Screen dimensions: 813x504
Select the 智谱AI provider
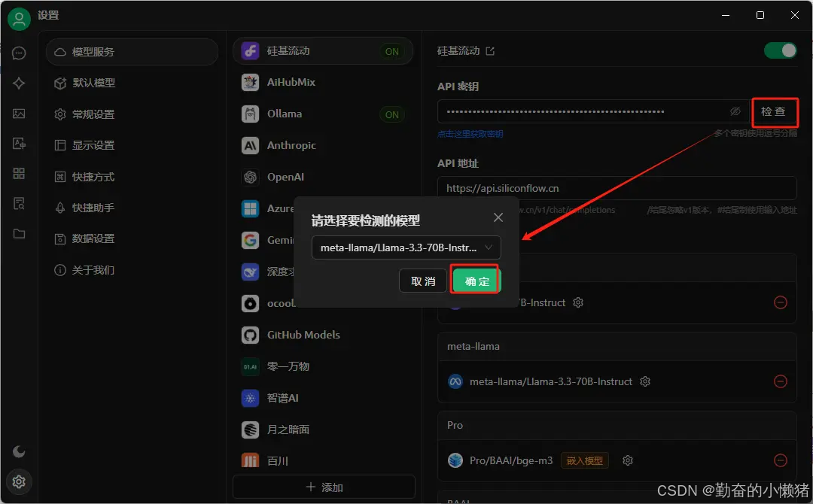click(322, 398)
